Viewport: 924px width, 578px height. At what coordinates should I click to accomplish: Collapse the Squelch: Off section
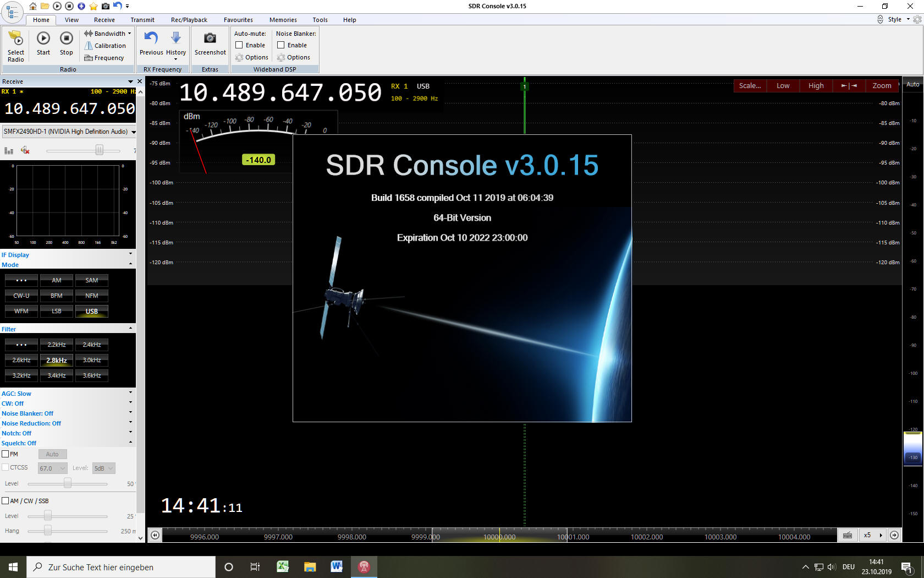click(130, 443)
